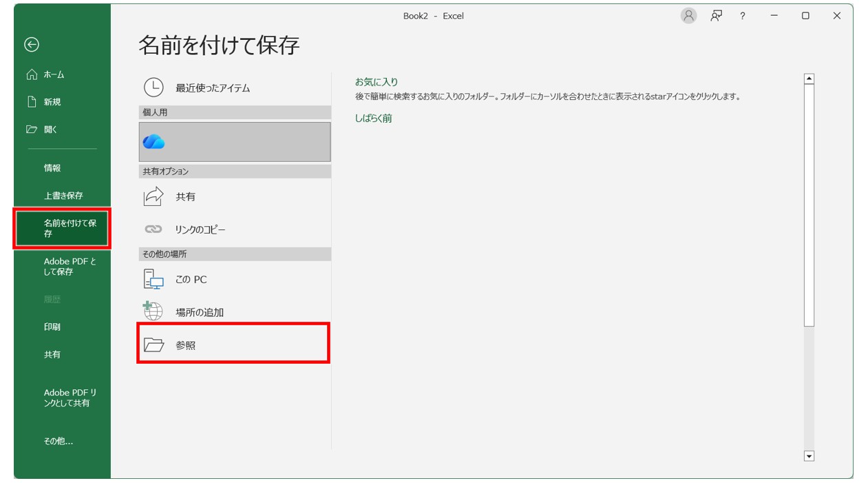Minimize the Excel window
Screen dimensions: 868x483
[775, 16]
